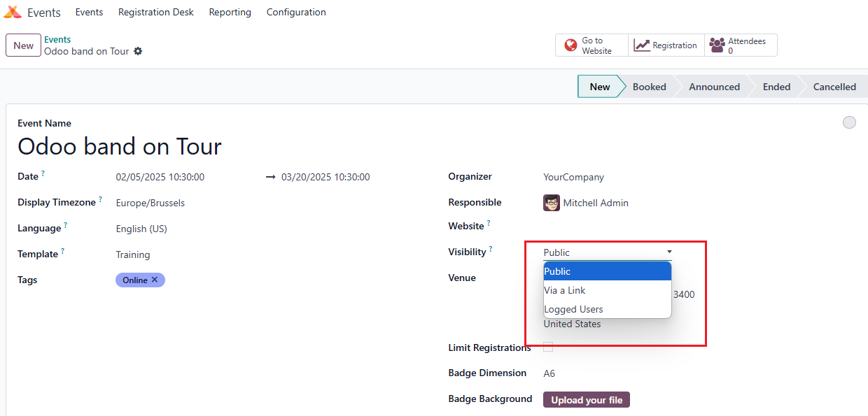868x416 pixels.
Task: Click the Events app title
Action: click(44, 13)
